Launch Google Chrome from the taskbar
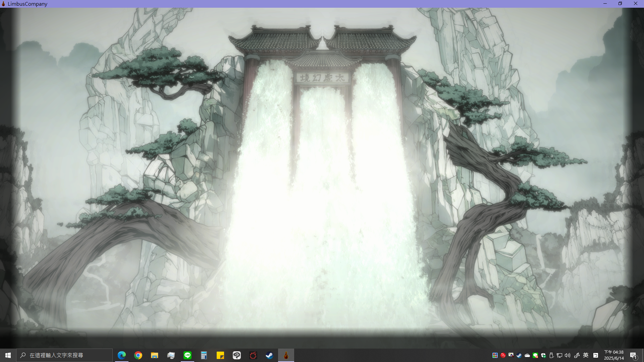This screenshot has width=644, height=362. pyautogui.click(x=138, y=355)
